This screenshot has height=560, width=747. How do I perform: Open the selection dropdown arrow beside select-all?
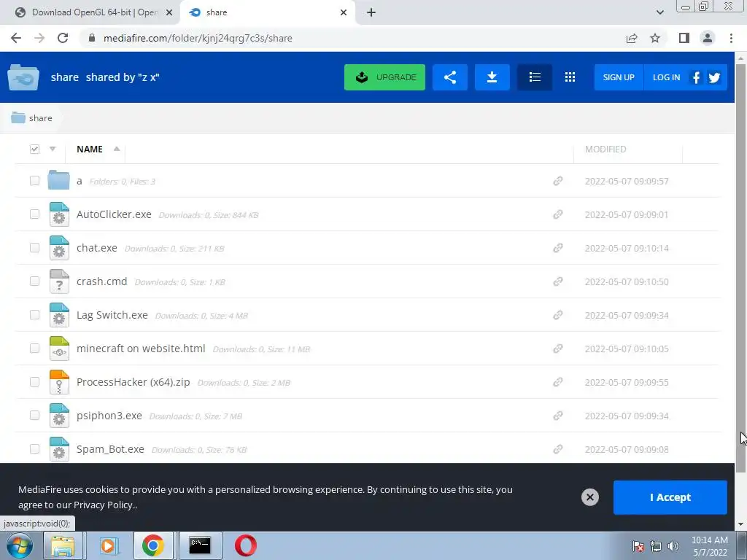tap(53, 149)
